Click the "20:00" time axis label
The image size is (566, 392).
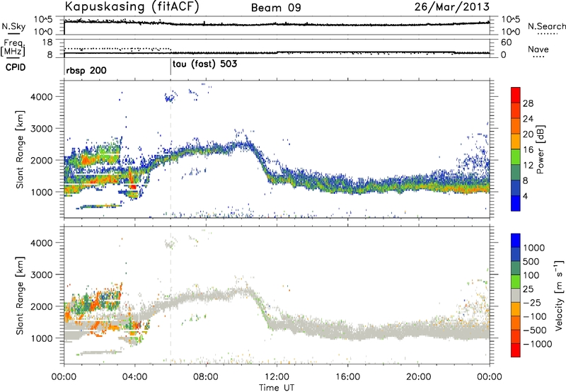click(419, 377)
